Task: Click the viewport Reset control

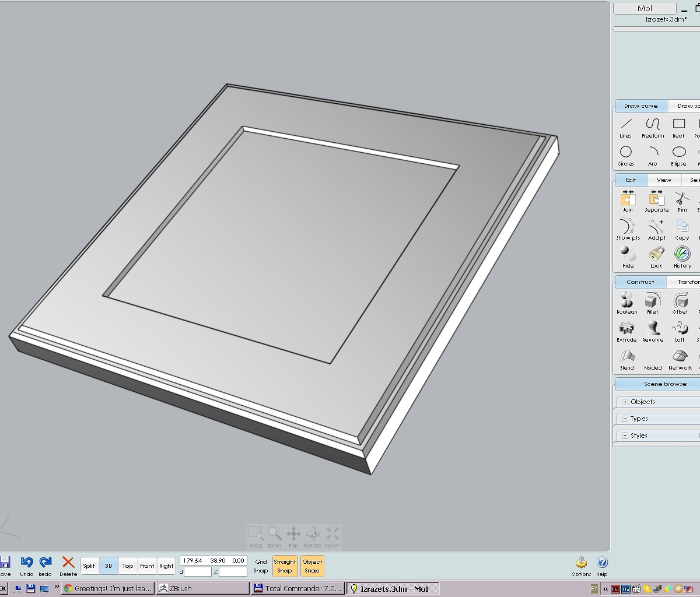Action: click(x=332, y=537)
